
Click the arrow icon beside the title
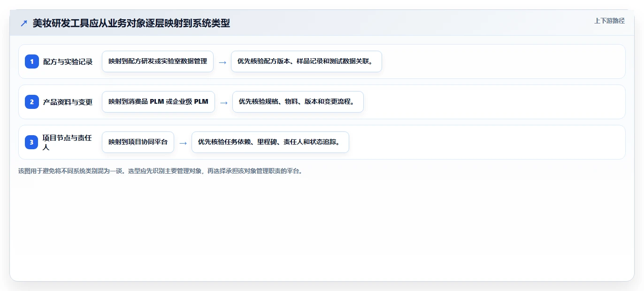(x=24, y=23)
